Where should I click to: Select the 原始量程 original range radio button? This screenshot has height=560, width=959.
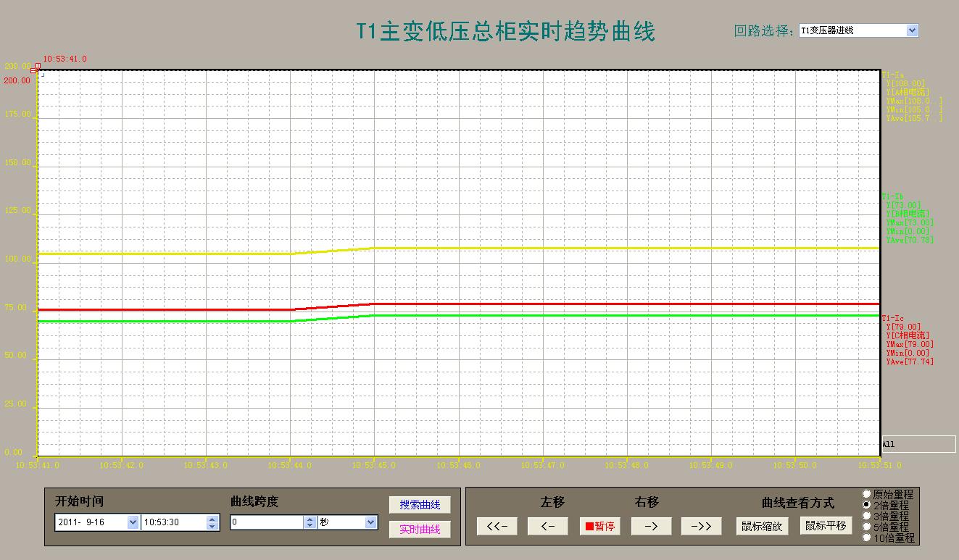866,494
